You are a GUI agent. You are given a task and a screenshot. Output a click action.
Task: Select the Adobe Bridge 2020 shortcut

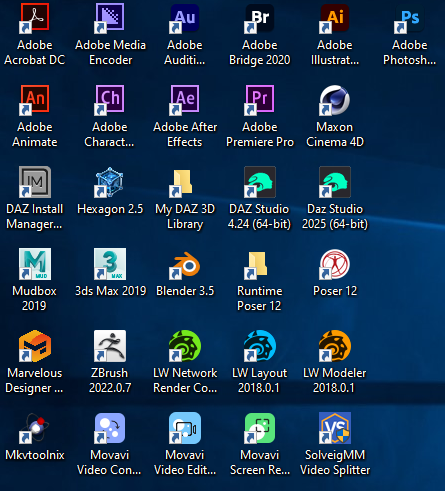pyautogui.click(x=260, y=18)
